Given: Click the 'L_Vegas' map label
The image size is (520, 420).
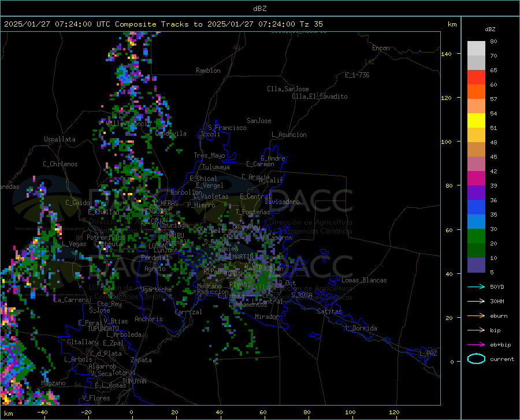Looking at the screenshot, I should tap(74, 244).
